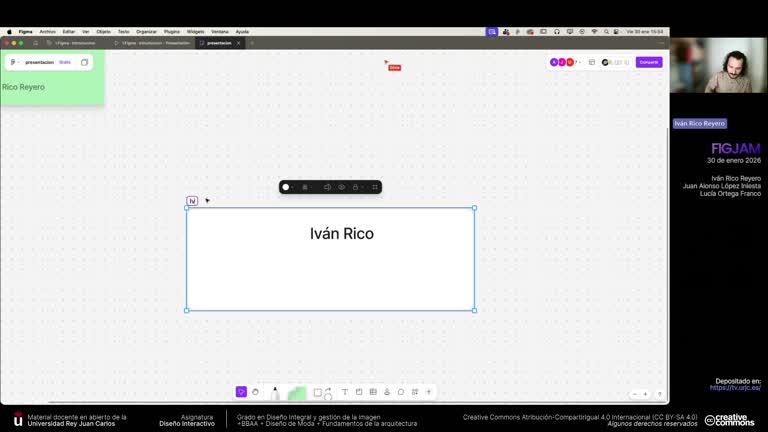Viewport: 768px width, 432px height.
Task: Select the Section tool in bottom toolbar
Action: [359, 392]
